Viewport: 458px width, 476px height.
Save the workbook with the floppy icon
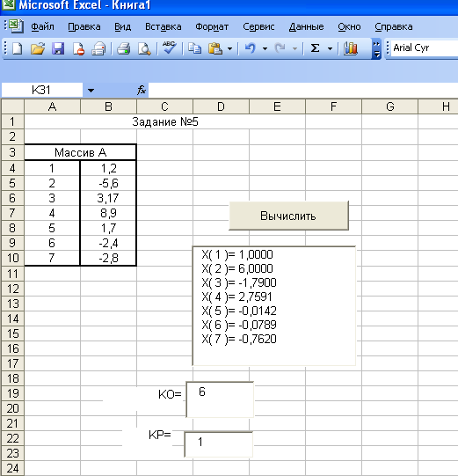tap(58, 48)
